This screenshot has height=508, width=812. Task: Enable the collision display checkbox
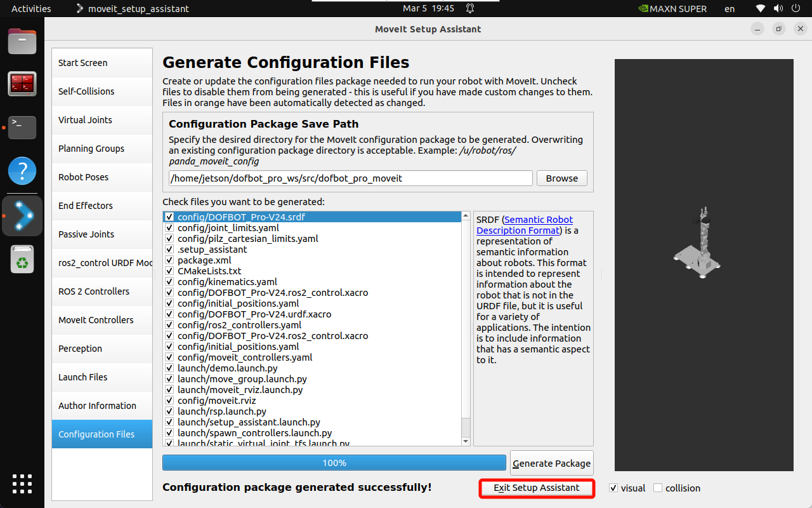(658, 488)
